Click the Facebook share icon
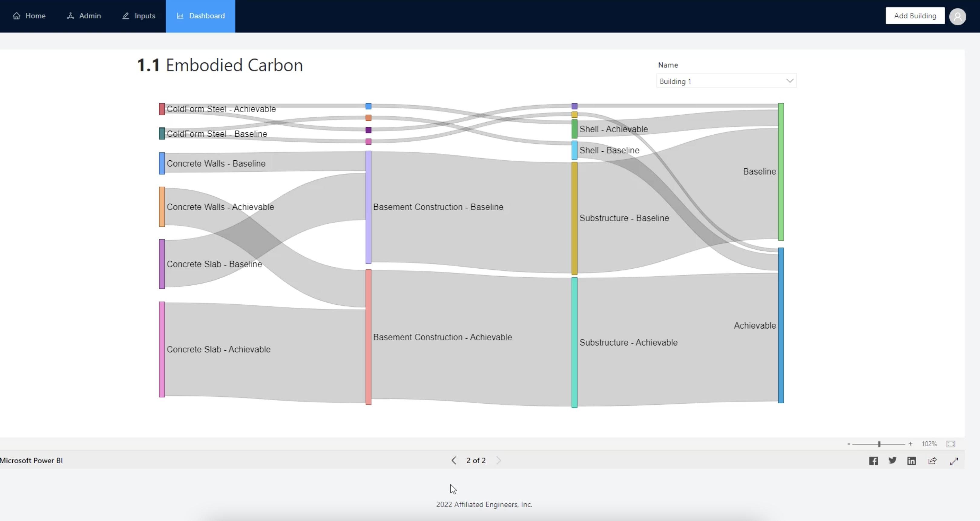 point(874,460)
